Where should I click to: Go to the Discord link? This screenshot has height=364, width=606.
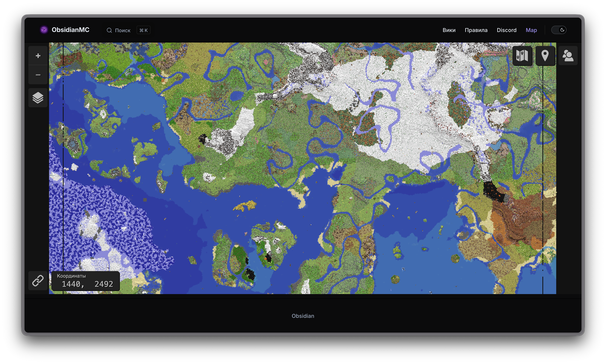pyautogui.click(x=506, y=30)
